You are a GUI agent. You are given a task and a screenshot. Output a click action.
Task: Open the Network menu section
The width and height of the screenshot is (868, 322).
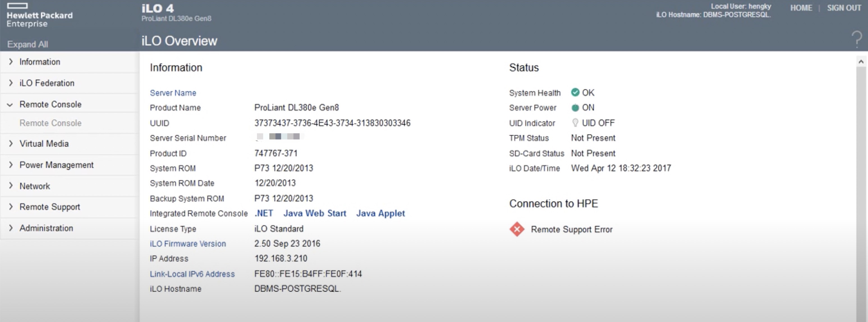[35, 186]
